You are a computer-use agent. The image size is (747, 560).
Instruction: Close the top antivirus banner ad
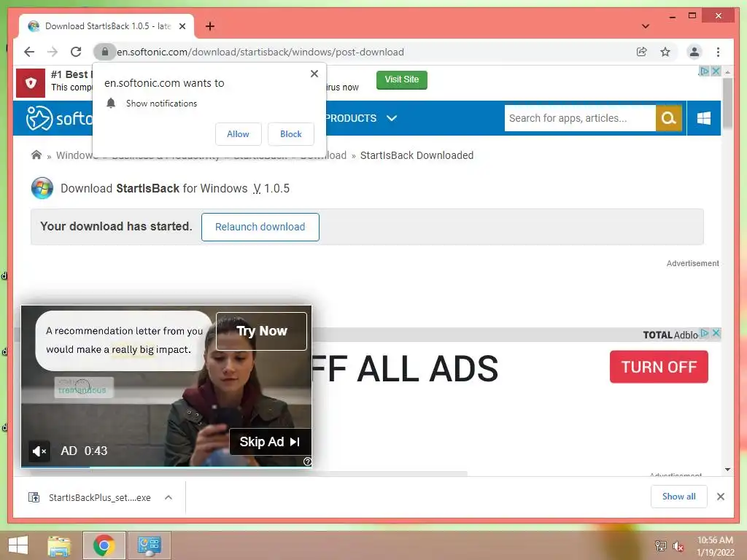tap(716, 71)
